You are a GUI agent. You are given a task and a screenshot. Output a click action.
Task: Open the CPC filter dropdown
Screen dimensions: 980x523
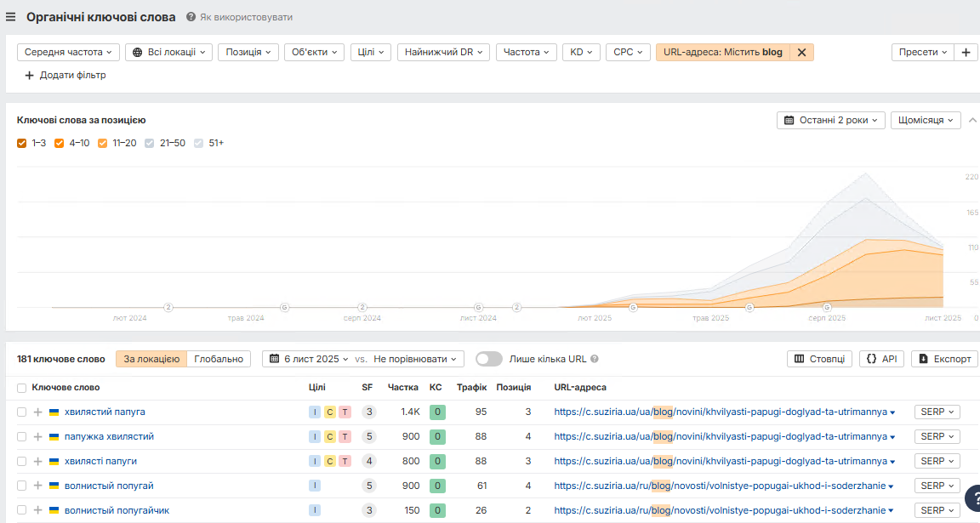(628, 53)
